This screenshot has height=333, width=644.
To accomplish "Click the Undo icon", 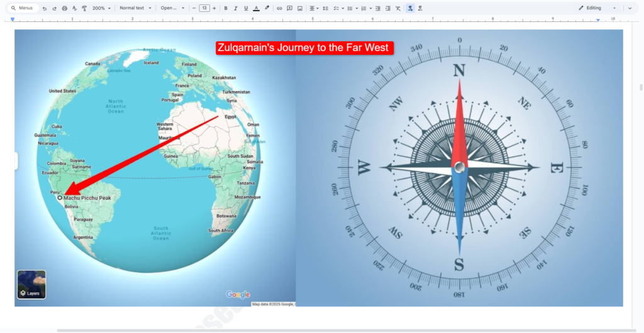I will click(x=45, y=8).
